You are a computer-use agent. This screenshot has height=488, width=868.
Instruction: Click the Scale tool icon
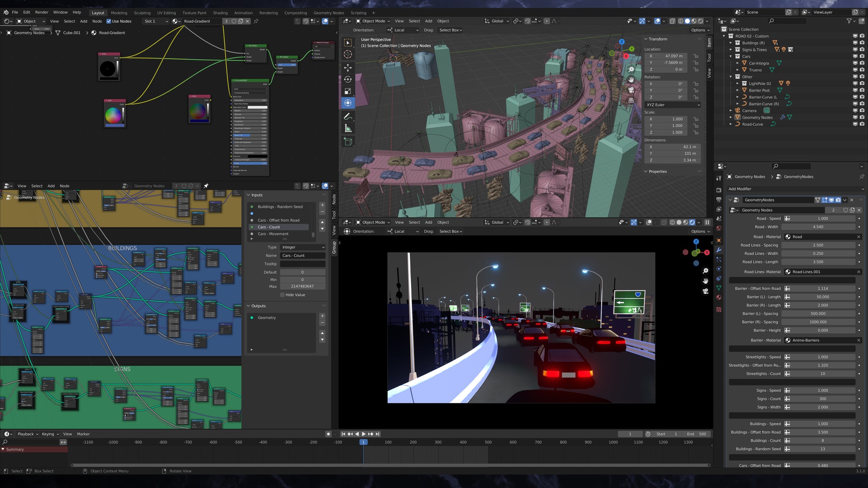(x=348, y=91)
